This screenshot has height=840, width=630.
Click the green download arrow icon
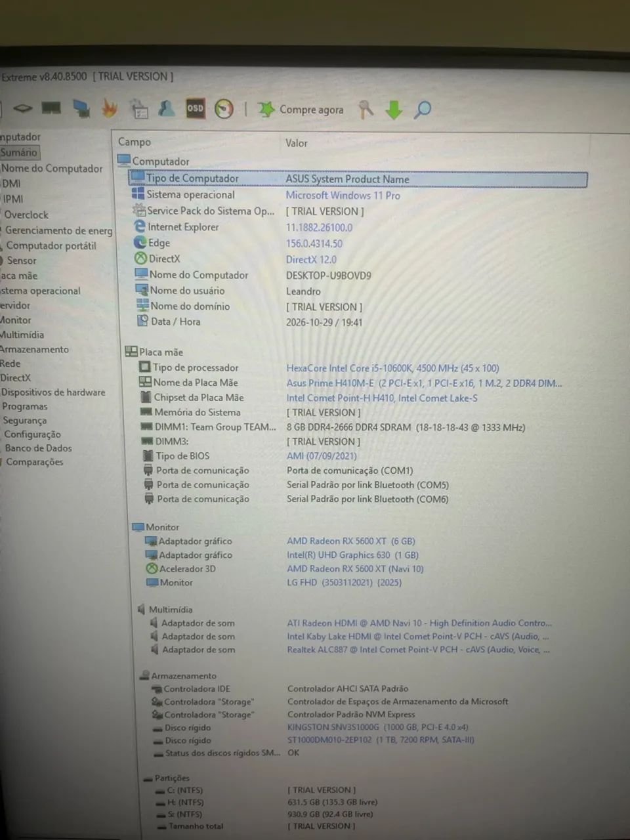tap(394, 110)
